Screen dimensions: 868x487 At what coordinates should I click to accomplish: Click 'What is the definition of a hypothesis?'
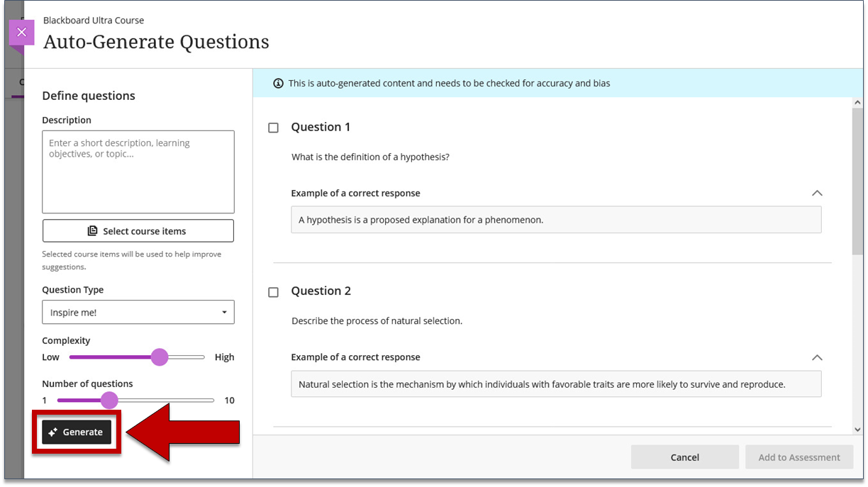[370, 157]
